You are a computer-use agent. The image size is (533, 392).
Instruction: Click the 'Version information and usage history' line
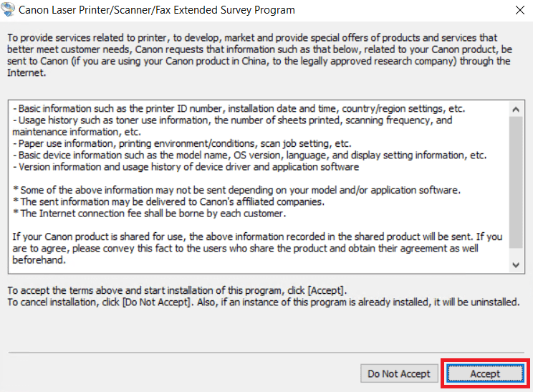186,167
